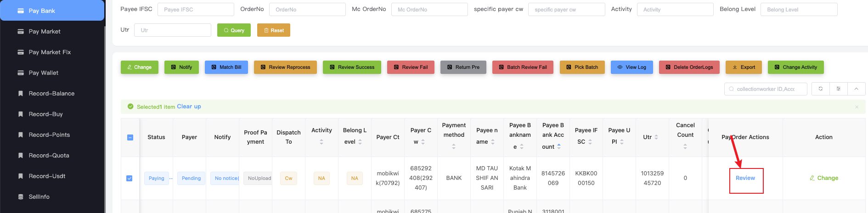Click the Return Pre button
The height and width of the screenshot is (213, 868).
pyautogui.click(x=463, y=67)
